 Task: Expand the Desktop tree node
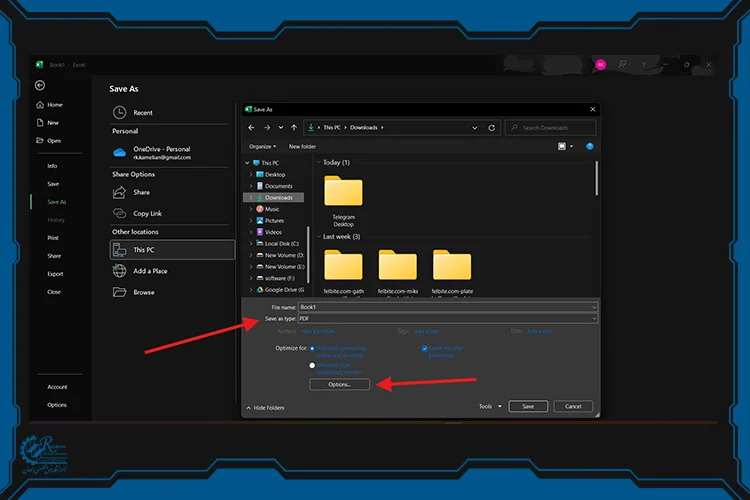point(251,175)
